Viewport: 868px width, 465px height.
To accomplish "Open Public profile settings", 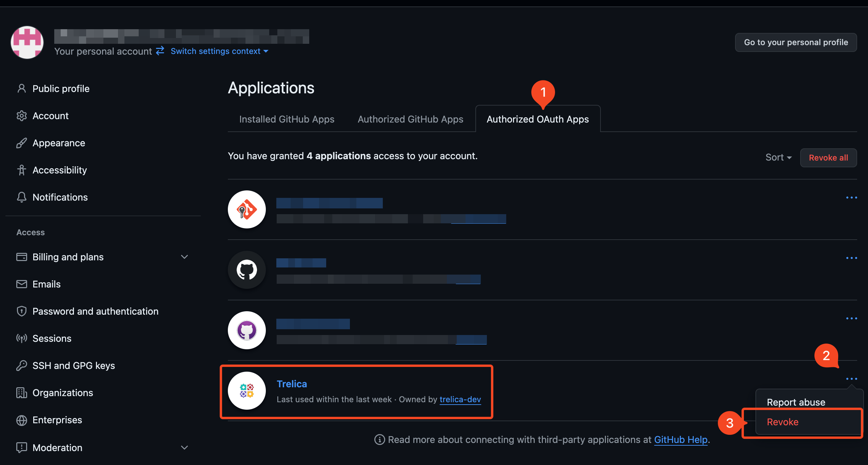I will (x=61, y=89).
